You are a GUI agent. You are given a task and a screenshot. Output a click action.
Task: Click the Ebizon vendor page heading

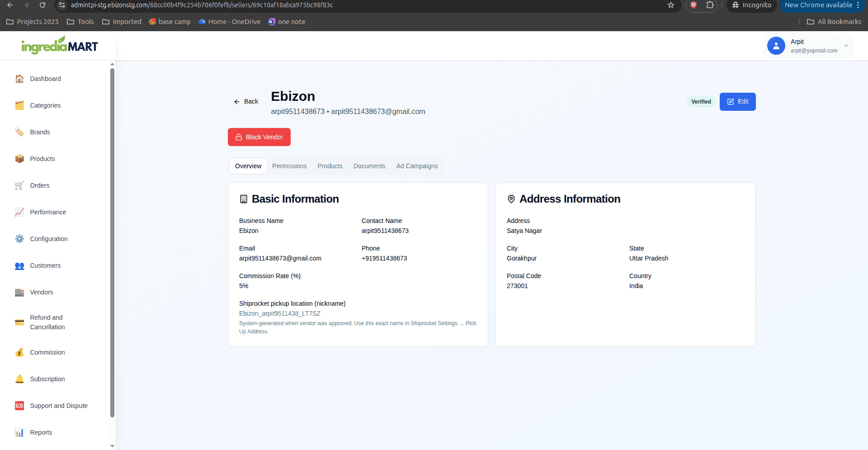[x=293, y=96]
